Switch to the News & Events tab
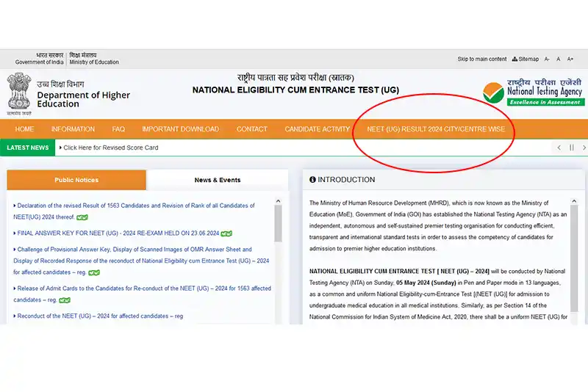This screenshot has width=588, height=392. (x=218, y=180)
